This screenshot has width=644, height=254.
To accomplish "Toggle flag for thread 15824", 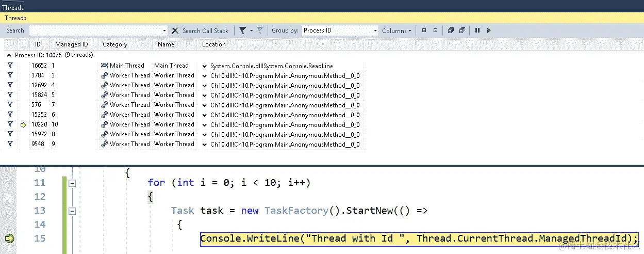I will 10,95.
